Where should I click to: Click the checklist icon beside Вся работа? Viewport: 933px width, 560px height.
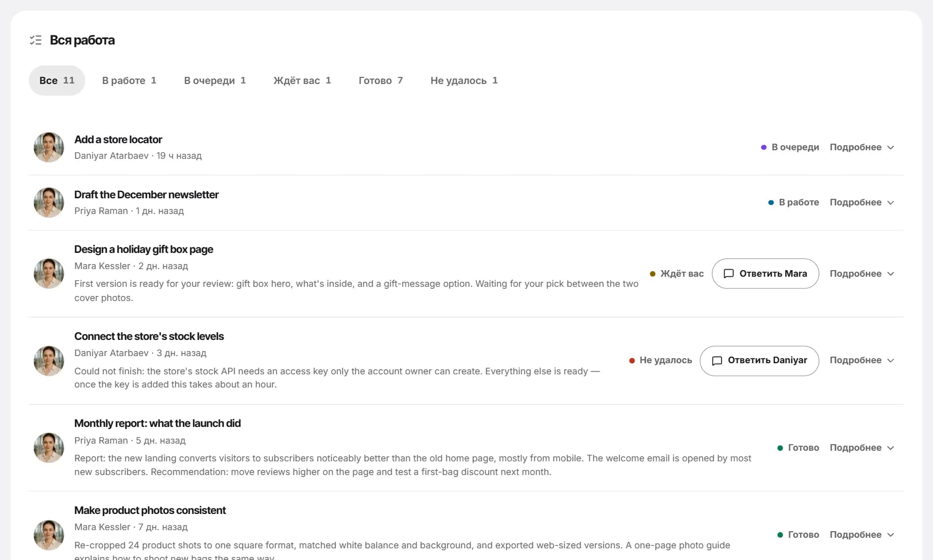[35, 40]
